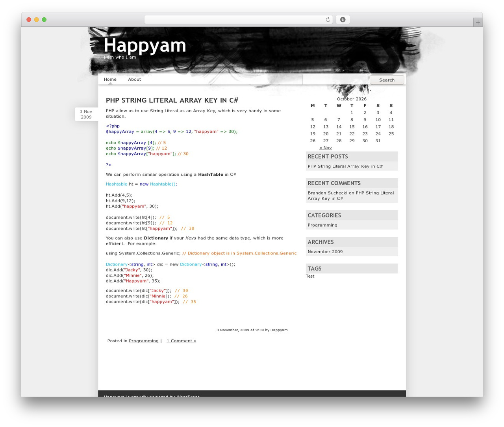Navigate to previous month « Nov

coord(326,148)
